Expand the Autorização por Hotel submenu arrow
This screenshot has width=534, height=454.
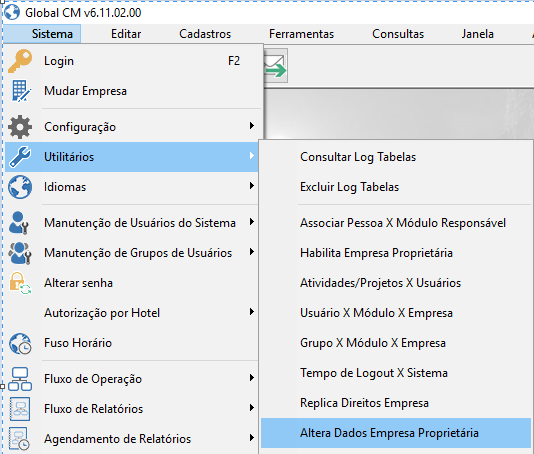(252, 312)
